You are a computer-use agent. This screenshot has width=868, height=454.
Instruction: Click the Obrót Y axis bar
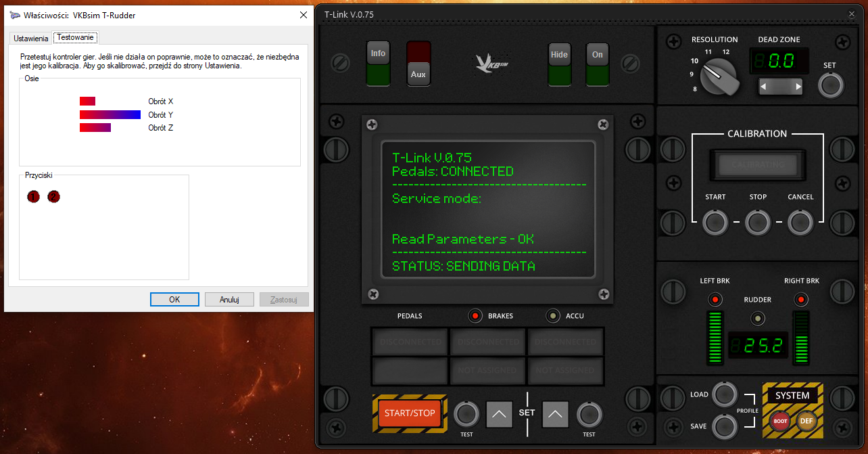(x=110, y=115)
